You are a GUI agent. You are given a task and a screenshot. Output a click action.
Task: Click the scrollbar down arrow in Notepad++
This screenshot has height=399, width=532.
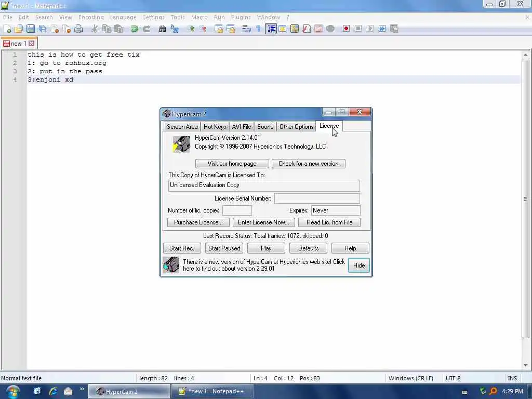[x=525, y=365]
